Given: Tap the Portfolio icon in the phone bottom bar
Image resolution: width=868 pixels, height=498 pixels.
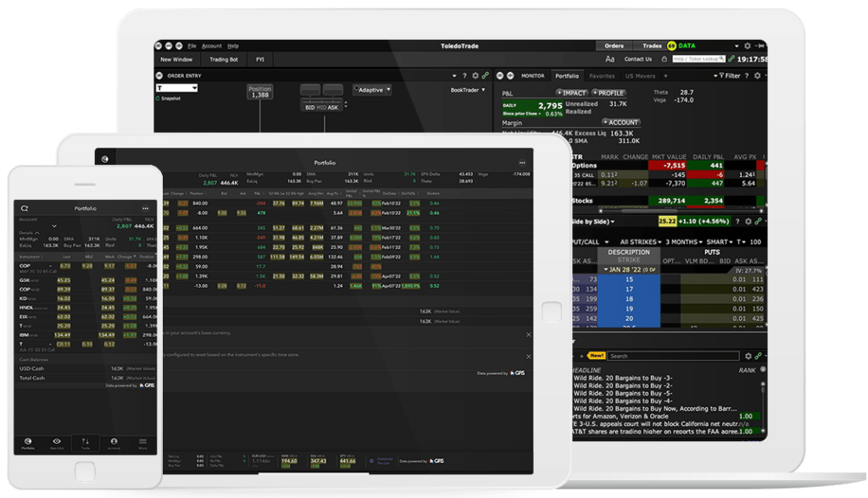Looking at the screenshot, I should pos(28,441).
